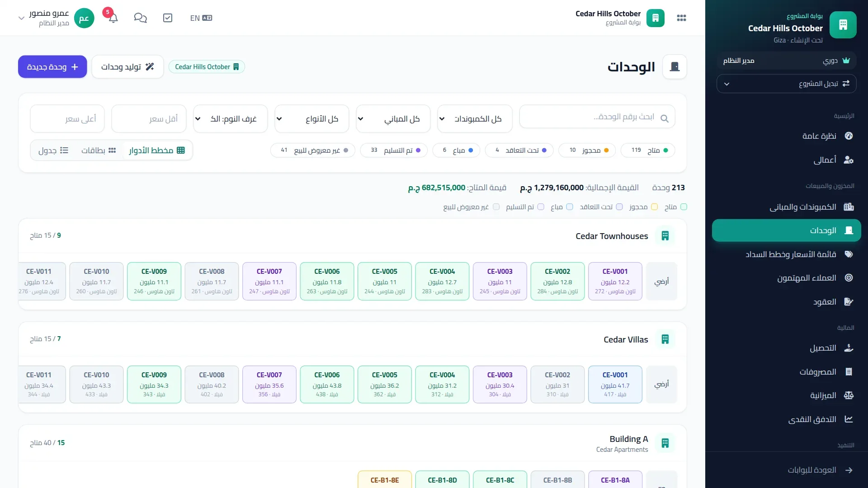868x488 pixels.
Task: Toggle the متاح status checkbox
Action: [x=684, y=207]
